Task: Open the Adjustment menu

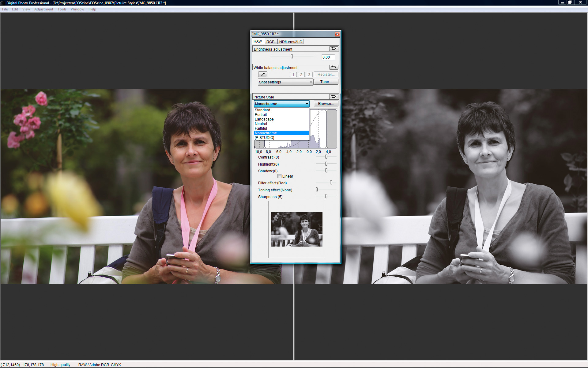Action: click(43, 9)
